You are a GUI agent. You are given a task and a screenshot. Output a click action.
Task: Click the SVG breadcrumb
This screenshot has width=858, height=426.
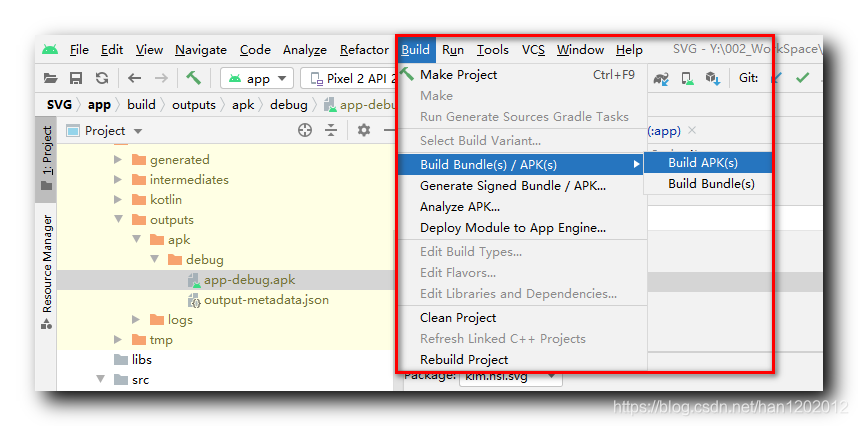[x=59, y=104]
